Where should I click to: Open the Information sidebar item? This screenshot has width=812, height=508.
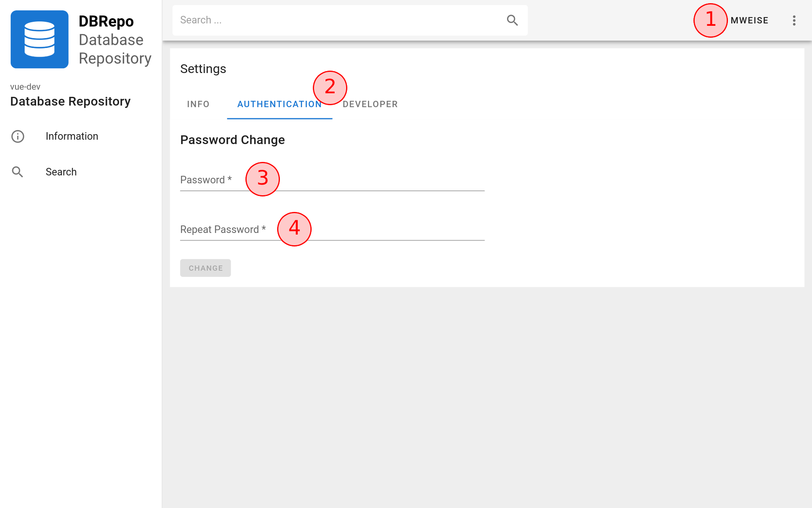81,136
